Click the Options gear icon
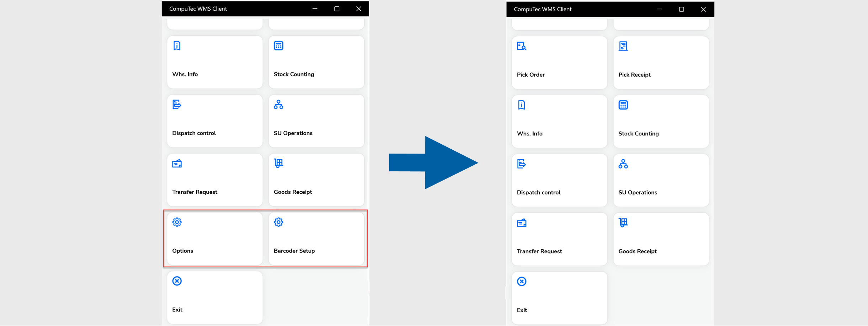This screenshot has height=326, width=868. [x=177, y=222]
